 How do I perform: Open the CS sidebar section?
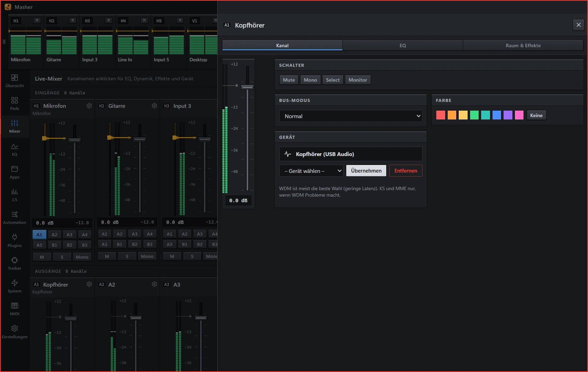coord(14,195)
